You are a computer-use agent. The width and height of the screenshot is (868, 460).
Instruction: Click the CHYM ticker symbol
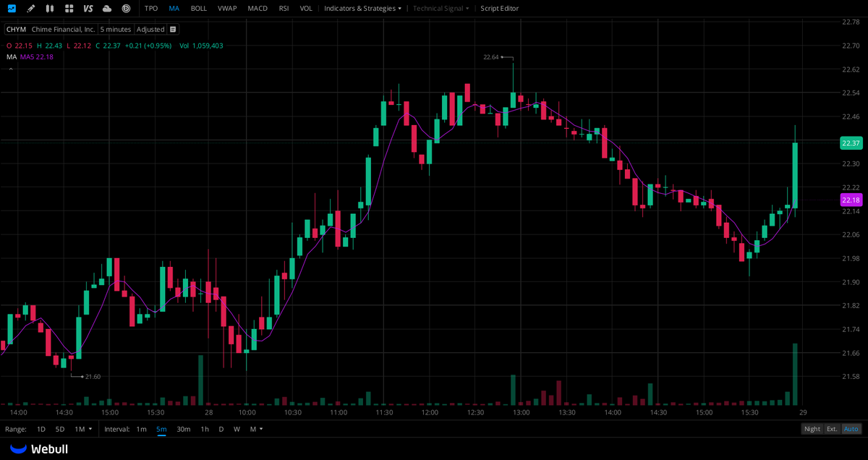point(16,30)
